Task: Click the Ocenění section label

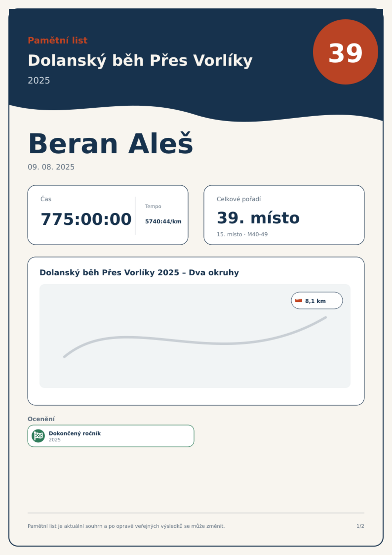Action: [x=41, y=419]
